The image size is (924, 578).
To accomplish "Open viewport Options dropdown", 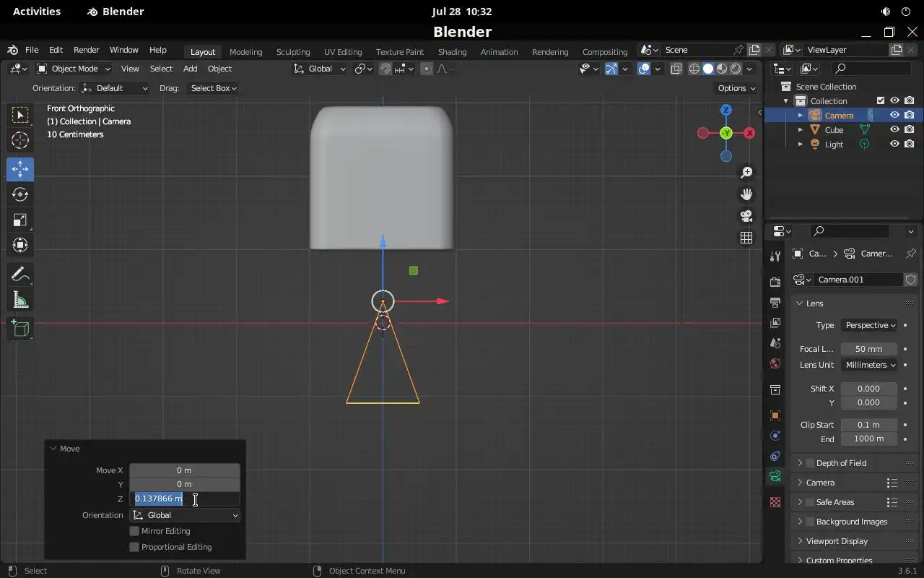I will click(x=736, y=88).
